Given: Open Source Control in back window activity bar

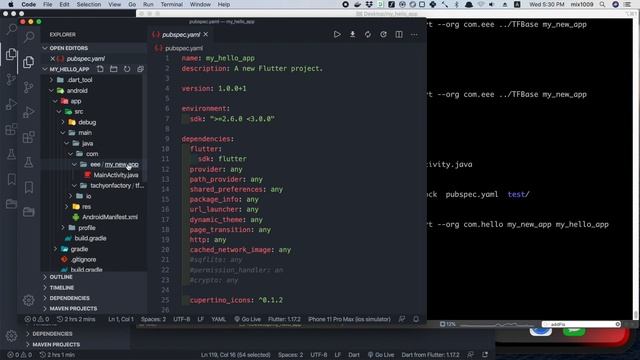Looking at the screenshot, I should pyautogui.click(x=11, y=79).
